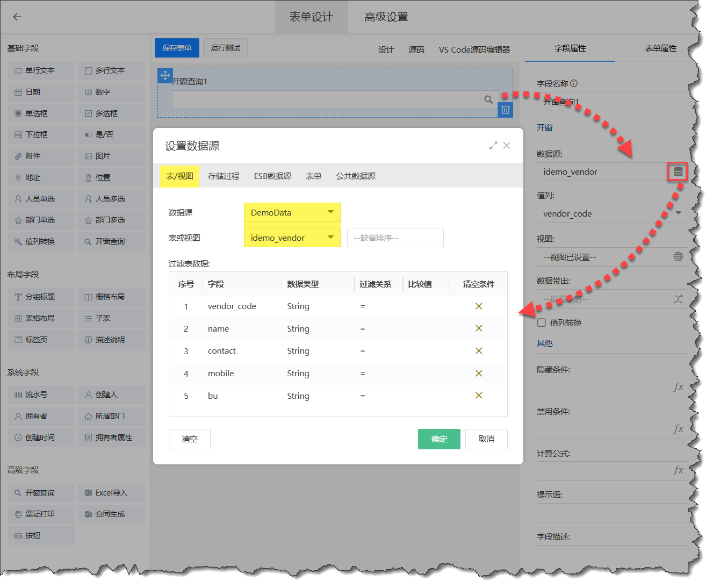The image size is (713, 588).
Task: Delete 开窗查询1 using the trash icon
Action: (x=505, y=110)
